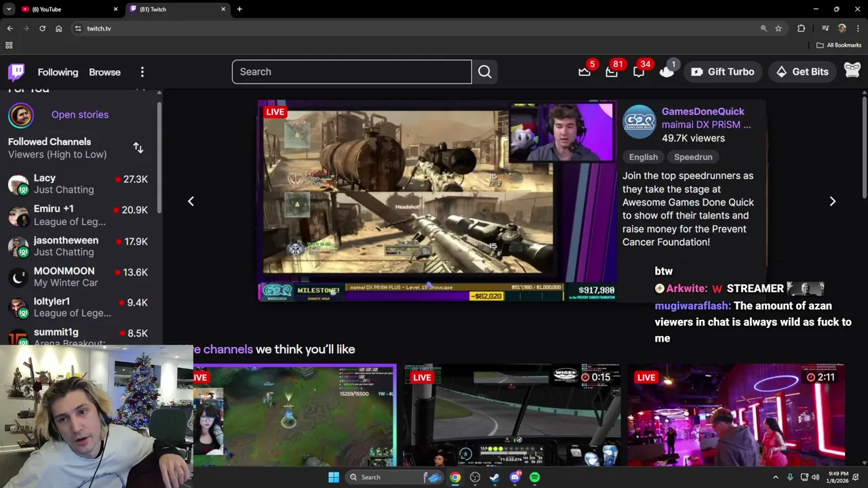The width and height of the screenshot is (868, 488).
Task: Open the Browse page
Action: pos(104,72)
